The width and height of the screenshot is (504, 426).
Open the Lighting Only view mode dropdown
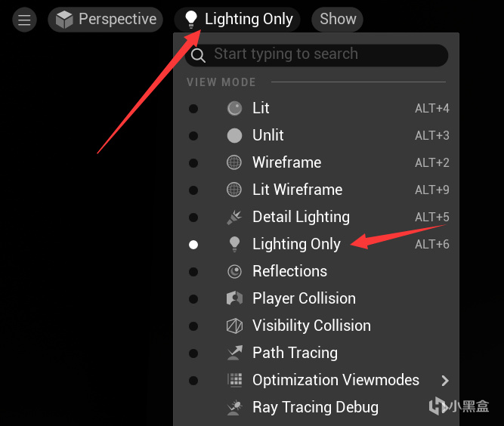(x=237, y=20)
